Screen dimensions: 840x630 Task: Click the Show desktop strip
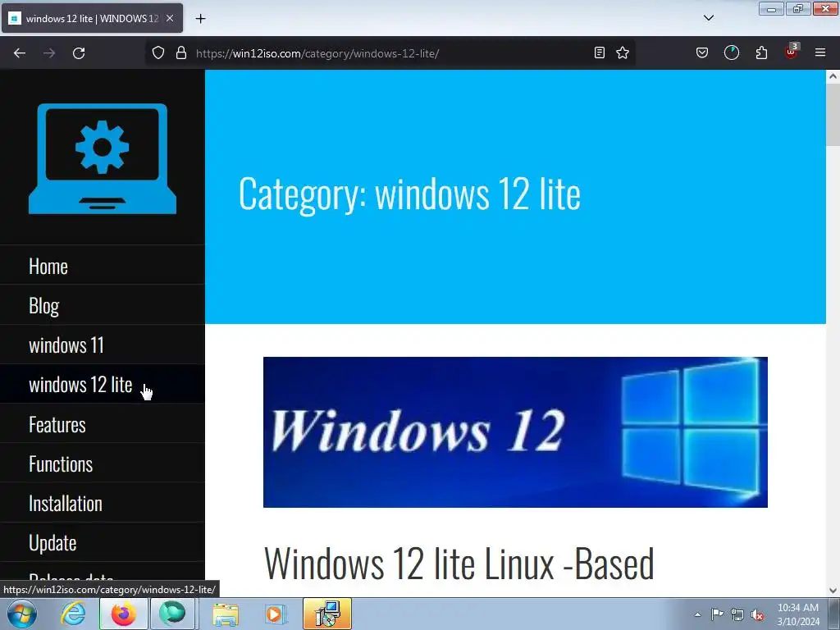tap(834, 614)
